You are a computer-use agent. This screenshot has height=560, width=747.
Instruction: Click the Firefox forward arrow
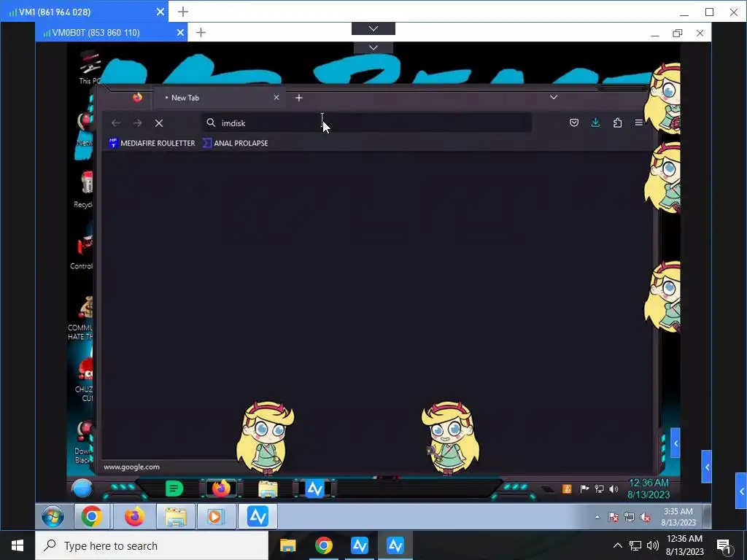(137, 122)
